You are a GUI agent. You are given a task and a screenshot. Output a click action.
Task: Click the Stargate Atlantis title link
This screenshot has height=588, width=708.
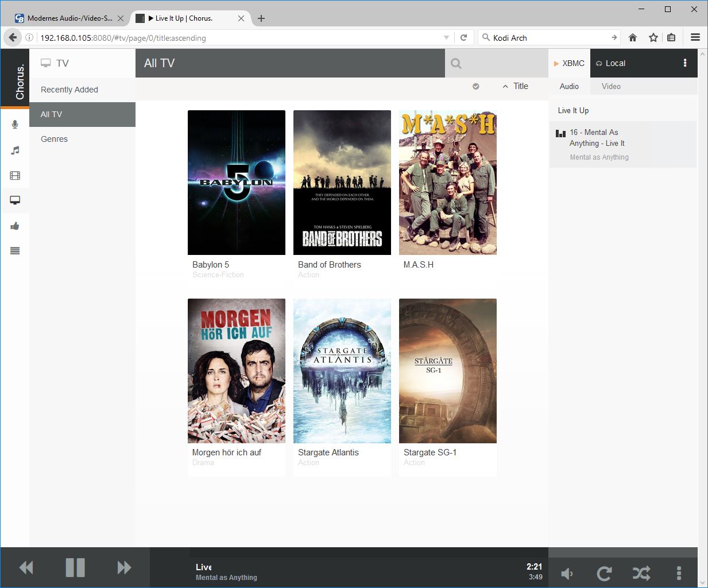[328, 452]
